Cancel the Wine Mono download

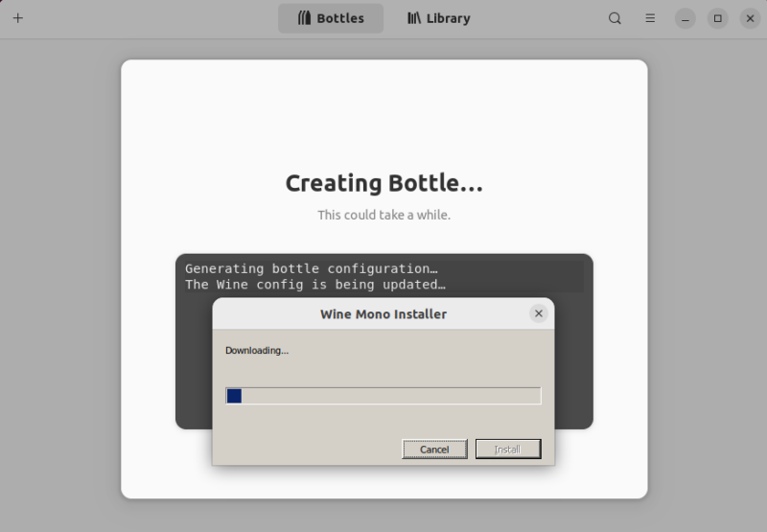[x=434, y=450]
